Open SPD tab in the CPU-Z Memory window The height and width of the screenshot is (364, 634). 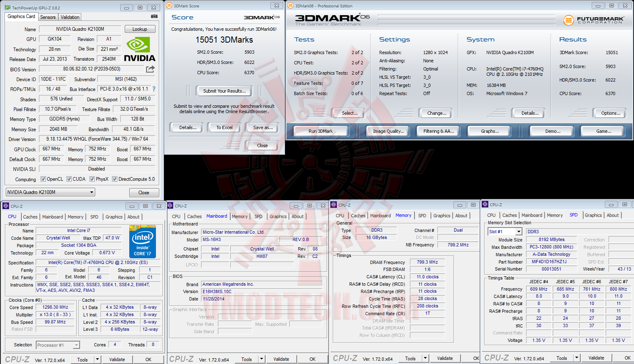tap(422, 216)
